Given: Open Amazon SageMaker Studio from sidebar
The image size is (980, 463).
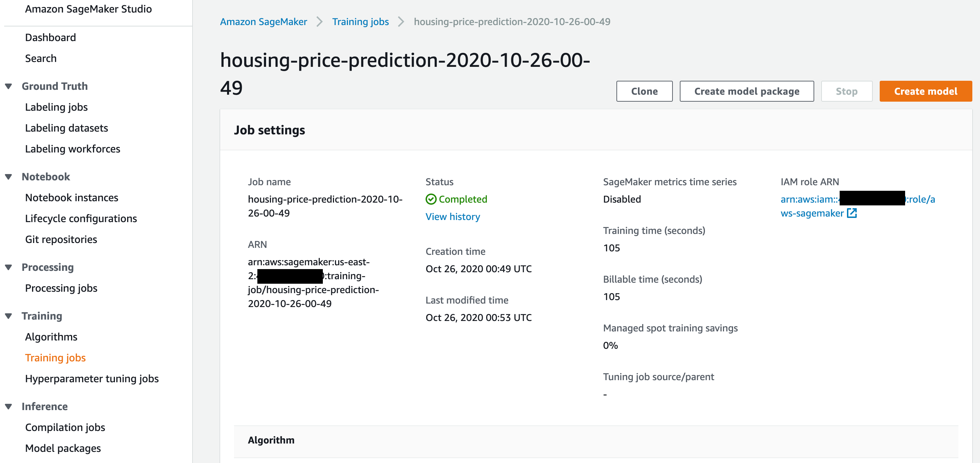Looking at the screenshot, I should pos(88,9).
